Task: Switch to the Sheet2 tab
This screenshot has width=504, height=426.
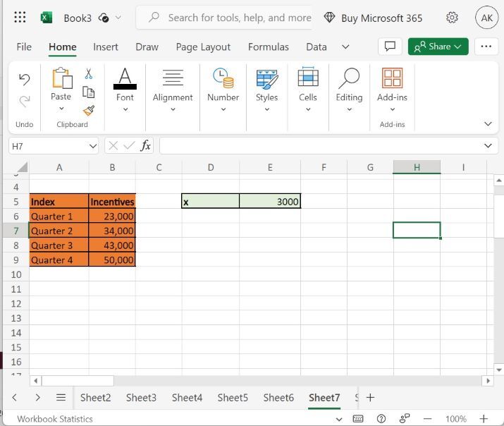Action: pyautogui.click(x=95, y=398)
